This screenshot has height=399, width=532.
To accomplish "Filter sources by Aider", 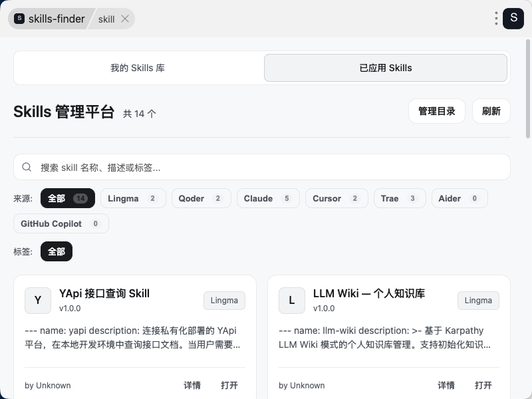I will click(460, 198).
